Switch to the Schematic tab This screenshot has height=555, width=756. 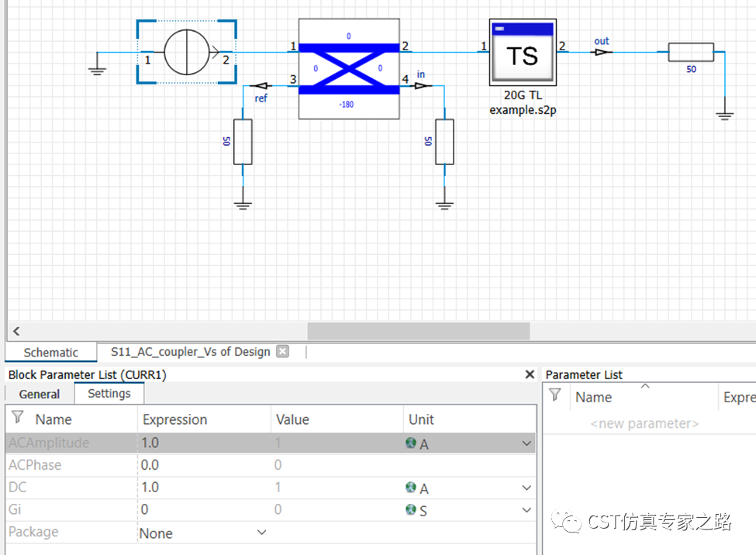(50, 353)
